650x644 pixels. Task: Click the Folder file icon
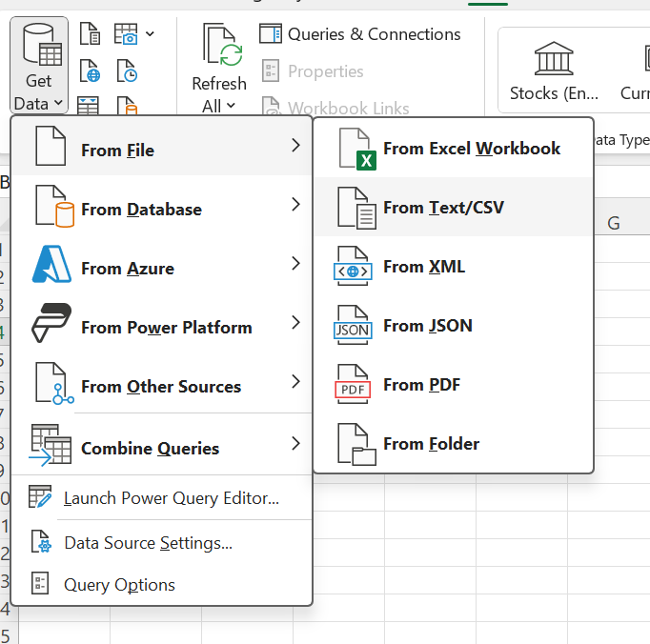coord(356,444)
